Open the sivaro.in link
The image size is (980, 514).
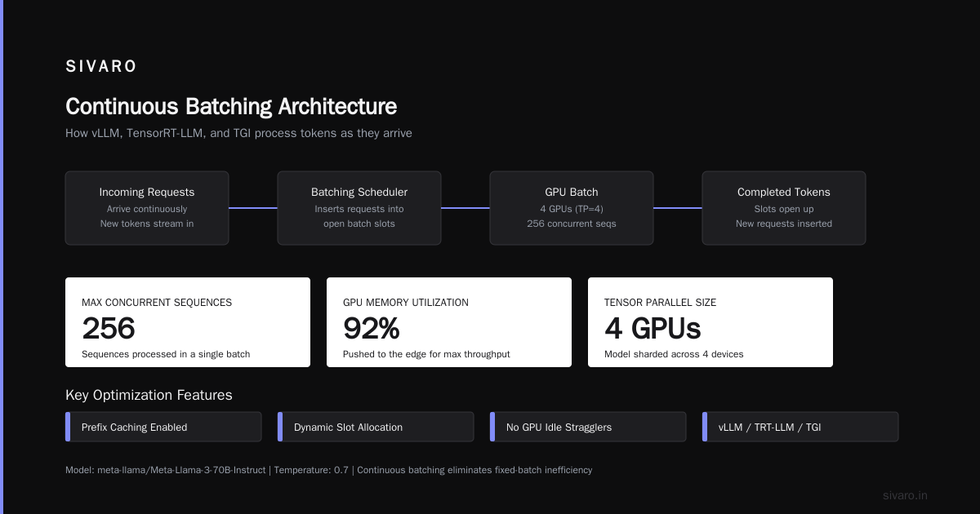[x=905, y=495]
